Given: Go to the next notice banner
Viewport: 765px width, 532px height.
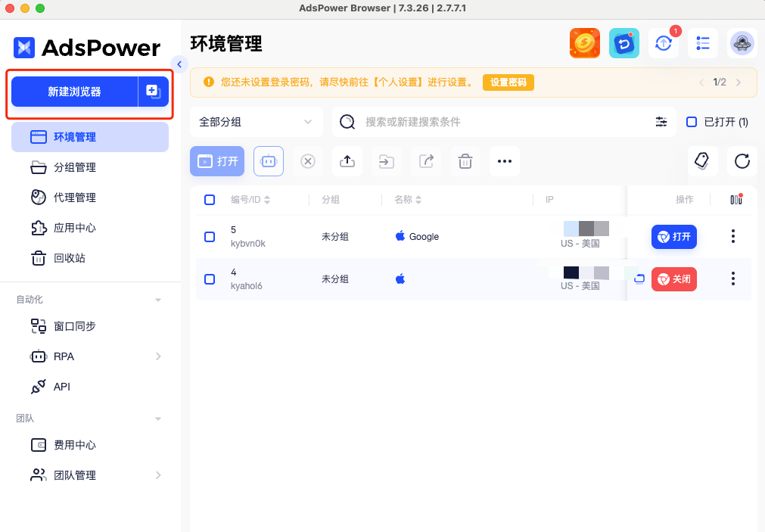Looking at the screenshot, I should [x=739, y=82].
